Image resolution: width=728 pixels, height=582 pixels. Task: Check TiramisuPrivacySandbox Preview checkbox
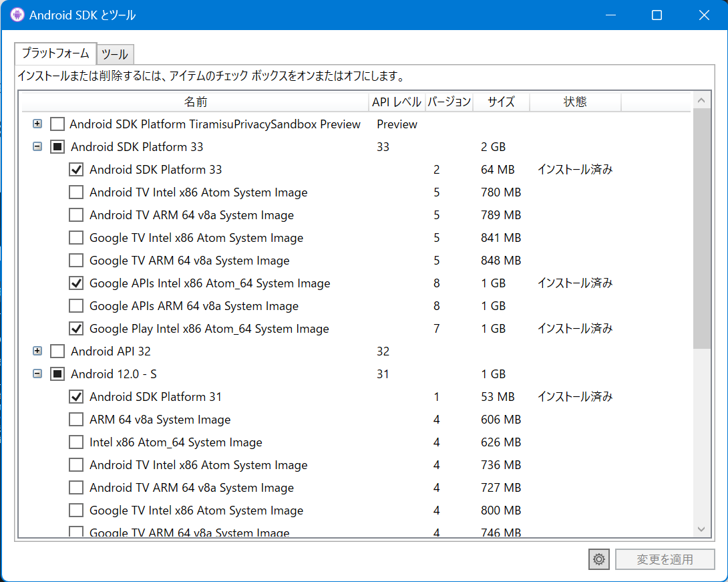(57, 124)
